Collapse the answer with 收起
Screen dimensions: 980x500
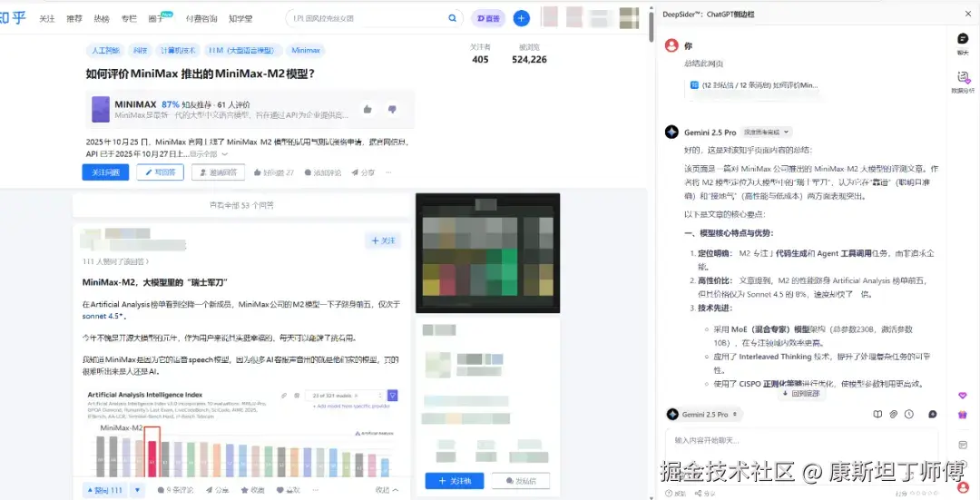[x=387, y=490]
